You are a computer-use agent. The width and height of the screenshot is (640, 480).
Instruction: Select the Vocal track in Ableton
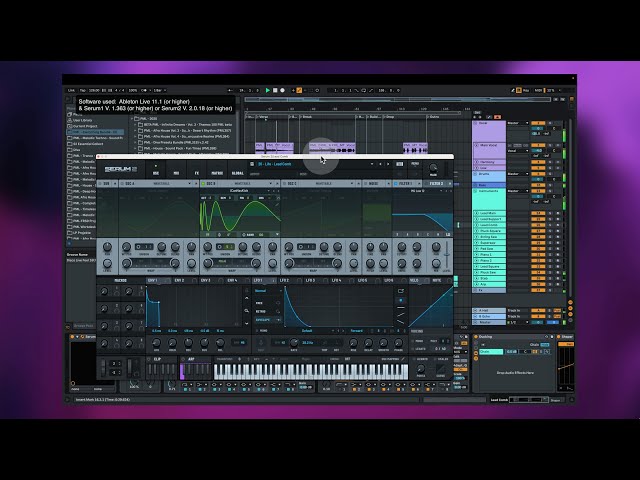pyautogui.click(x=489, y=131)
